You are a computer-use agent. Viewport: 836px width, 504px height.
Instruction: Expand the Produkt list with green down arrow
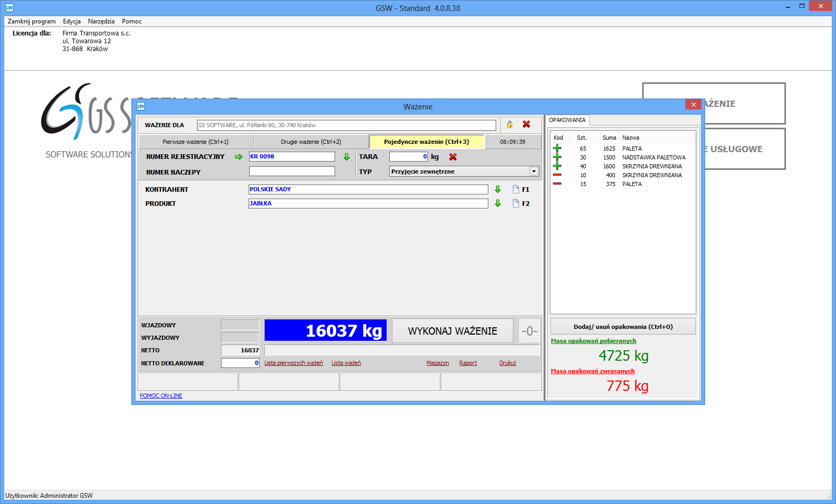498,203
